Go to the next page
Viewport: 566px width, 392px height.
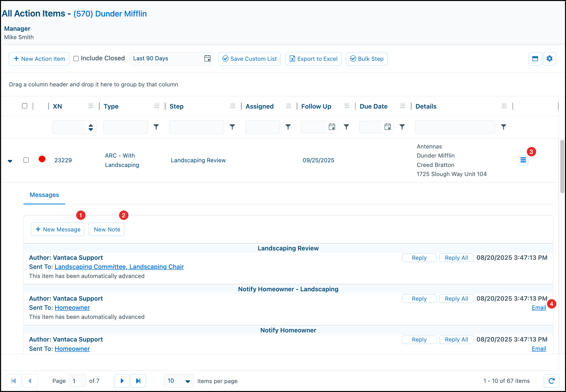122,381
